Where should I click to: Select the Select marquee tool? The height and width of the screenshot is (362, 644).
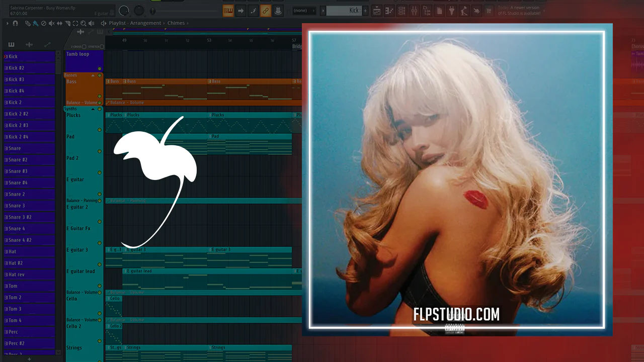coord(75,23)
